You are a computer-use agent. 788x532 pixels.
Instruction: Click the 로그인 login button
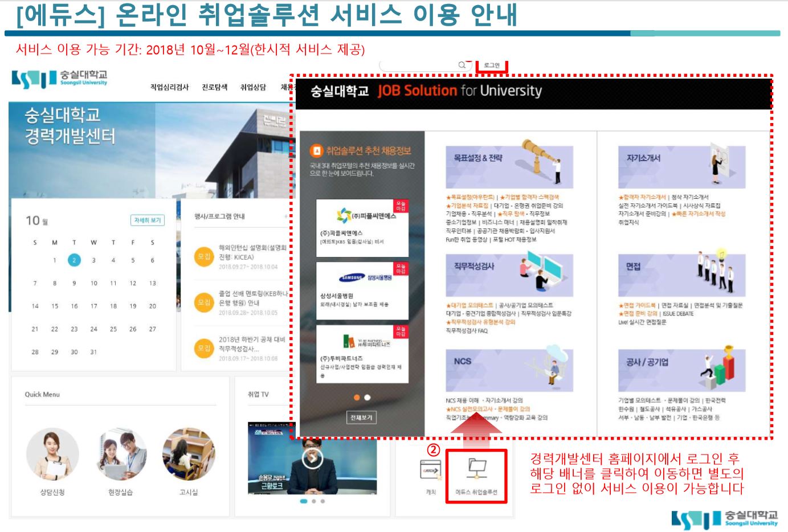491,66
